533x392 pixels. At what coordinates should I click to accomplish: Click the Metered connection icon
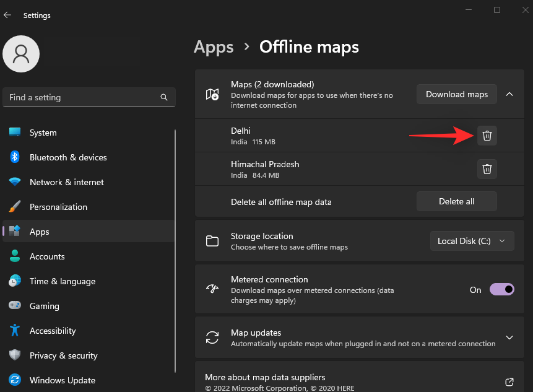point(212,289)
